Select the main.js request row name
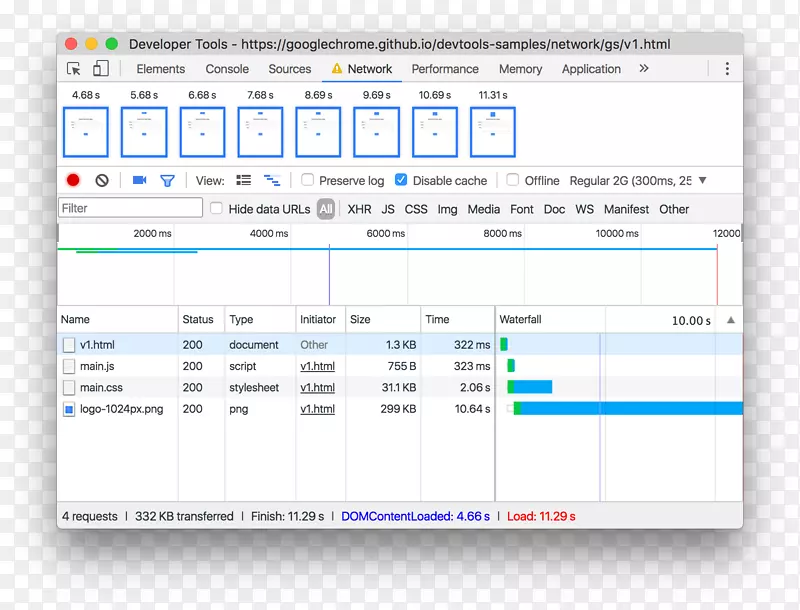Screen dimensions: 800x610 97,366
